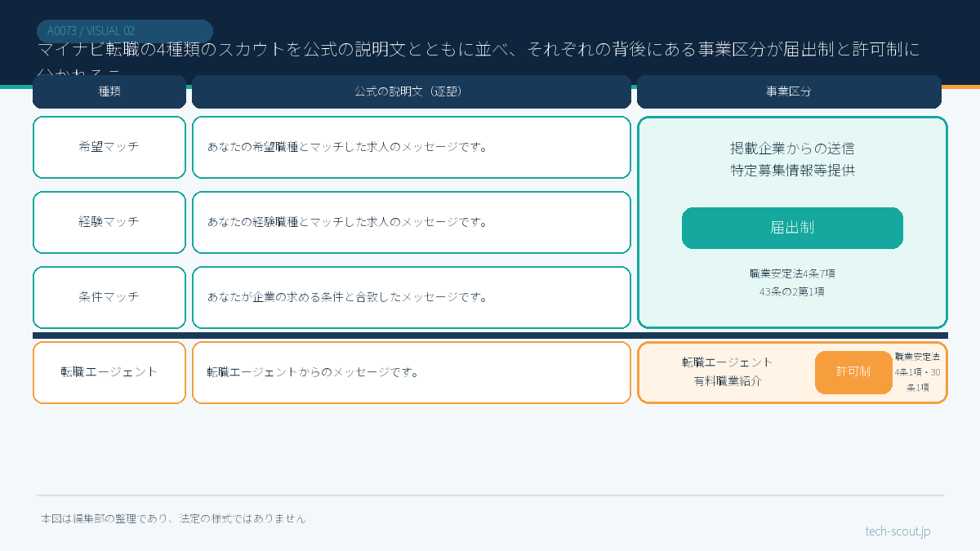Click the A0073 / VISUAL 02 tag
The height and width of the screenshot is (551, 980).
pos(125,31)
